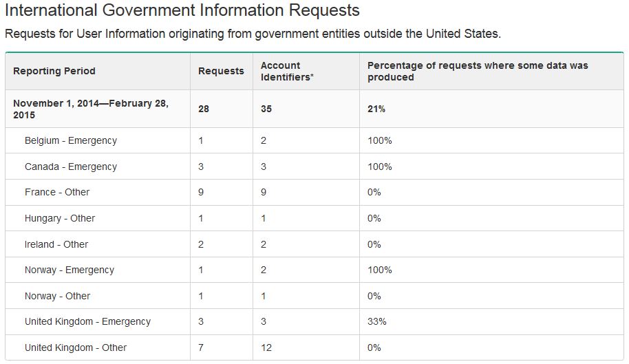Image resolution: width=629 pixels, height=364 pixels.
Task: Click the Belgium - Emergency row label
Action: (x=71, y=140)
